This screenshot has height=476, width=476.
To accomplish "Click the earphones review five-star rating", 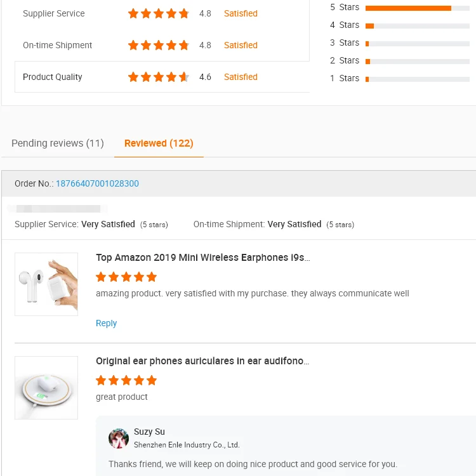I will tap(126, 277).
